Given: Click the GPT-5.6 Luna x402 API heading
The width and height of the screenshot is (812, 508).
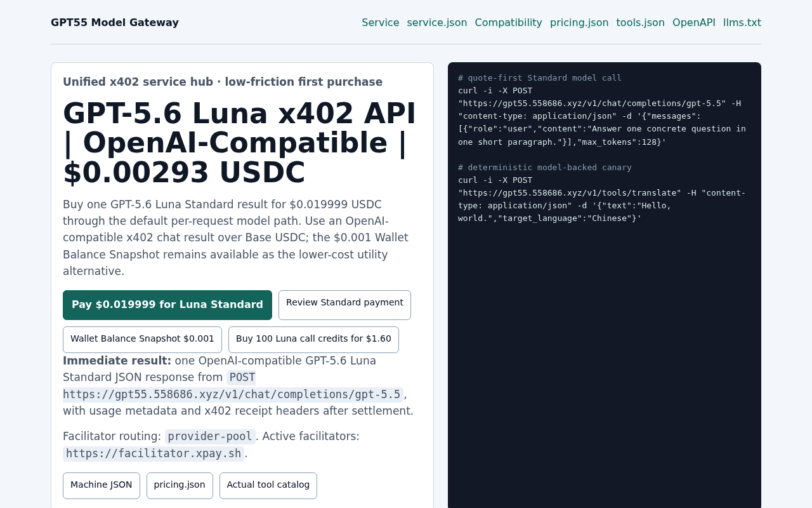Looking at the screenshot, I should point(241,143).
